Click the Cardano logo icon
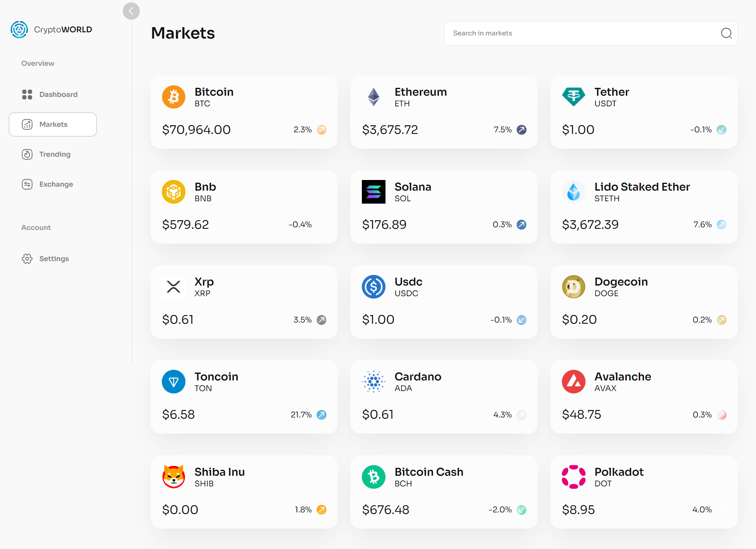 point(374,382)
